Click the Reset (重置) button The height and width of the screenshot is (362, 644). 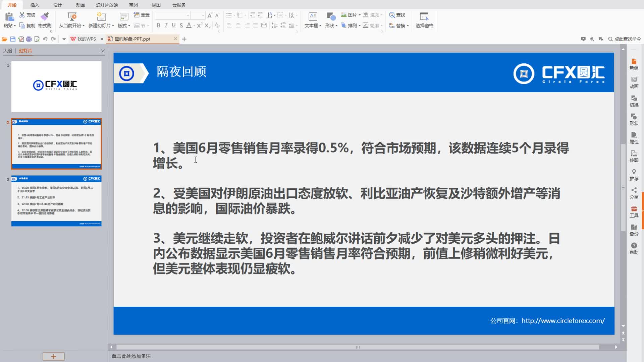tap(142, 15)
